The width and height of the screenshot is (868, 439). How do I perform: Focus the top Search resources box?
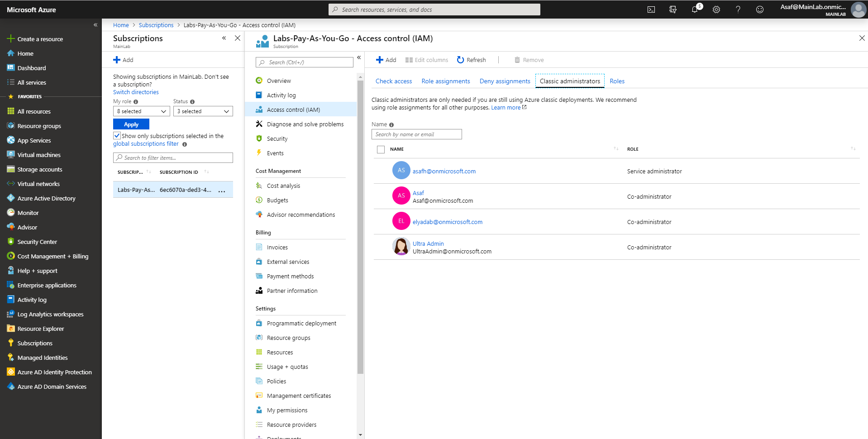[434, 10]
